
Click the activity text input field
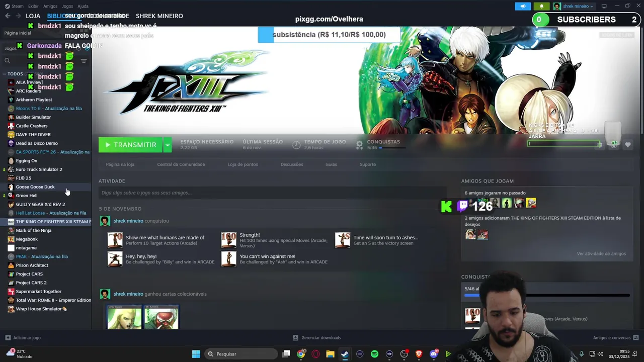tap(272, 193)
